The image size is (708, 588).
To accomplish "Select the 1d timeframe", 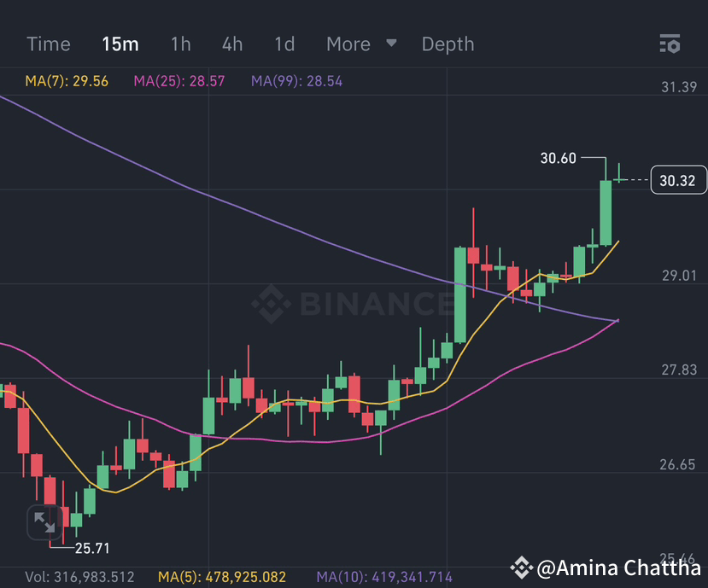I will pyautogui.click(x=284, y=44).
